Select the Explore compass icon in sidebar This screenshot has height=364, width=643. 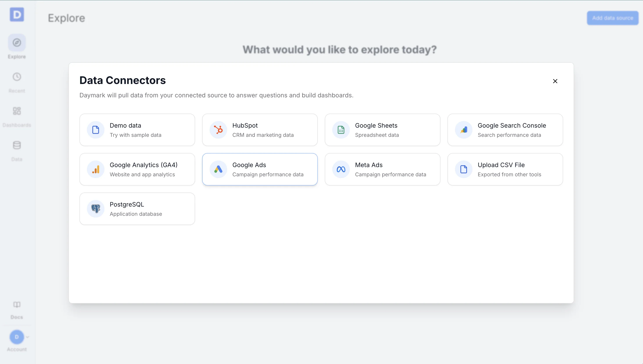16,43
